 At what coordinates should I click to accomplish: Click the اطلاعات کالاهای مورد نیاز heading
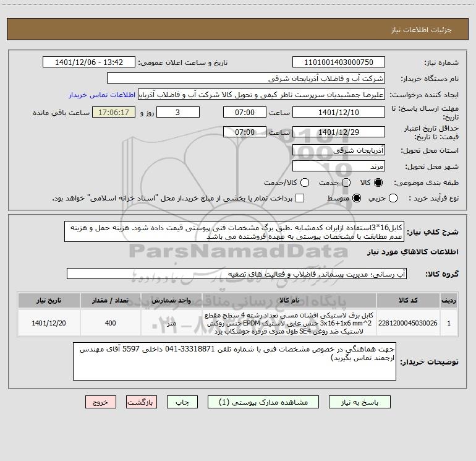click(x=412, y=252)
